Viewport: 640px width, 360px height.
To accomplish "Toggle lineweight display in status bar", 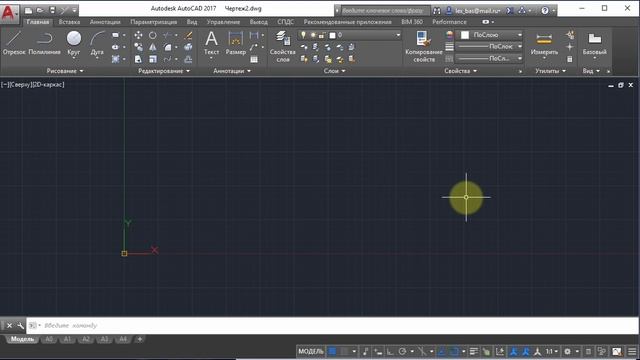I will [473, 351].
